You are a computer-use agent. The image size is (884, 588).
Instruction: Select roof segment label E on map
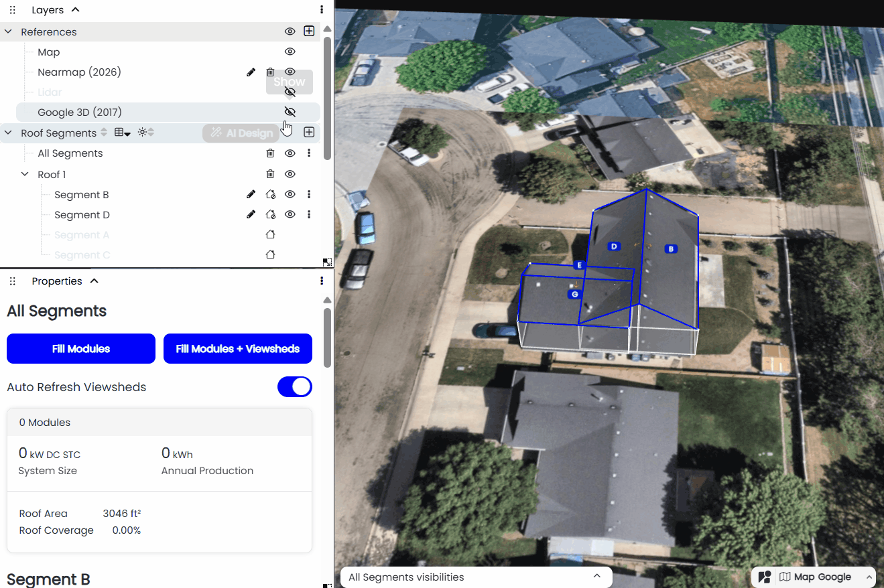point(580,265)
